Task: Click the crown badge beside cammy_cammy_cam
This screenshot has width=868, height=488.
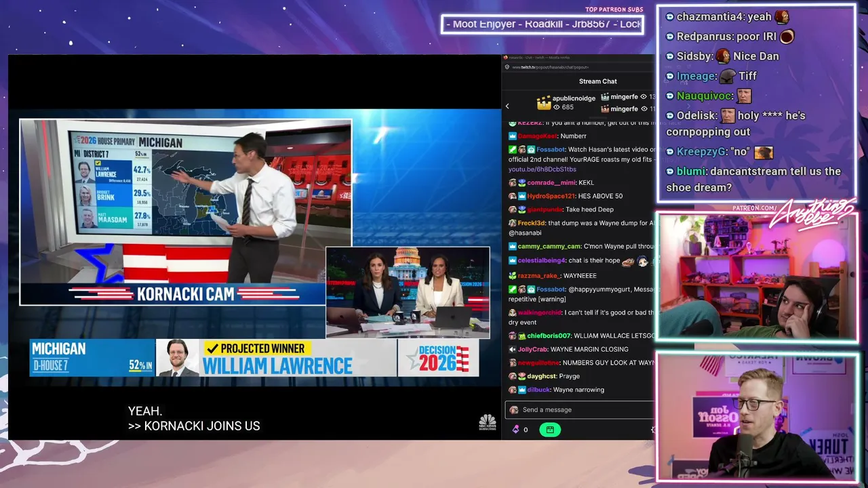Action: pos(513,246)
